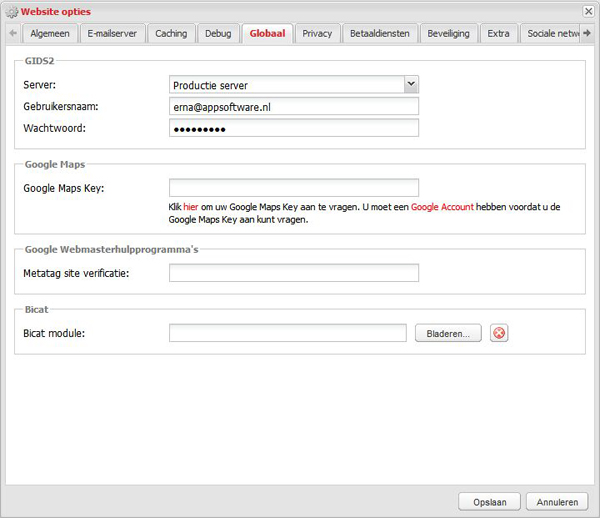Click the right tab scroll arrow

587,33
